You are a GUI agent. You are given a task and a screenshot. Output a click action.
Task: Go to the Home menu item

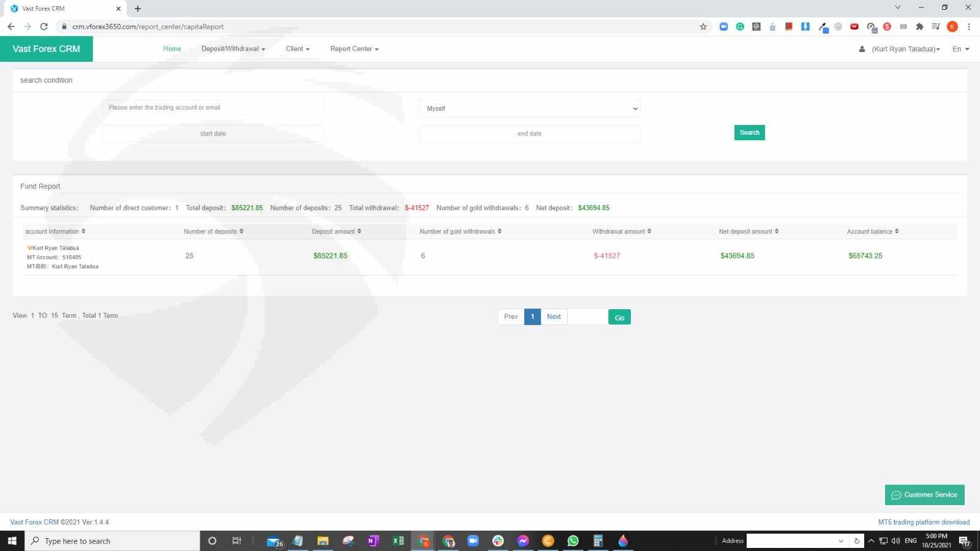click(x=172, y=49)
